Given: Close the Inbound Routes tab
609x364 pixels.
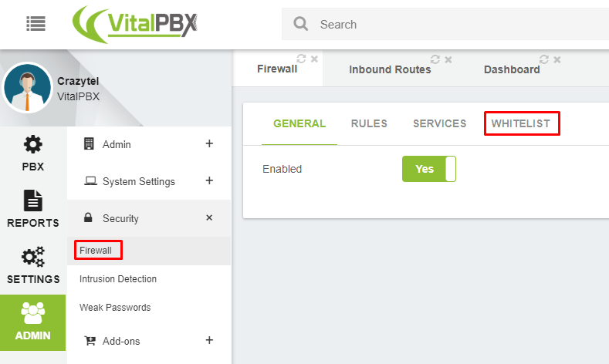Looking at the screenshot, I should [x=448, y=59].
